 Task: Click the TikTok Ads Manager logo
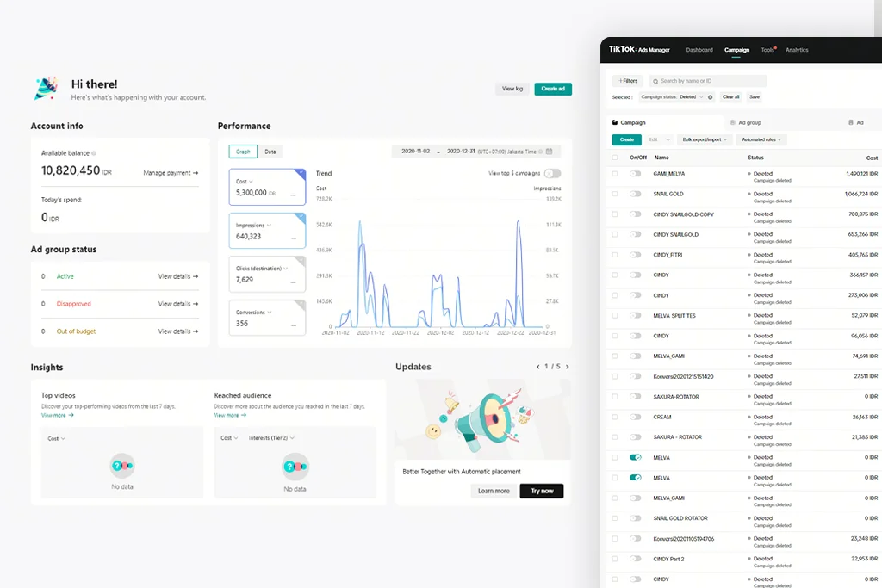tap(639, 50)
